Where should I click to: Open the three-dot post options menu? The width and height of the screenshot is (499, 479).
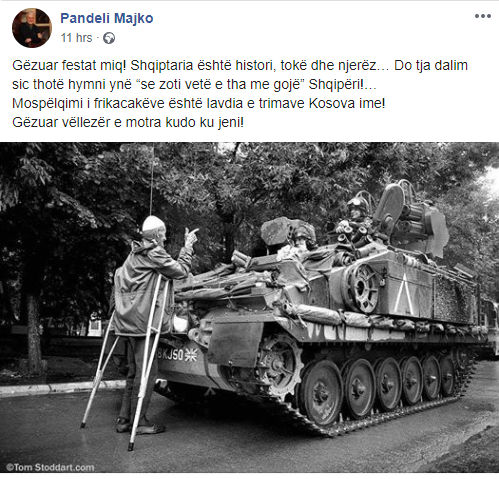482,16
